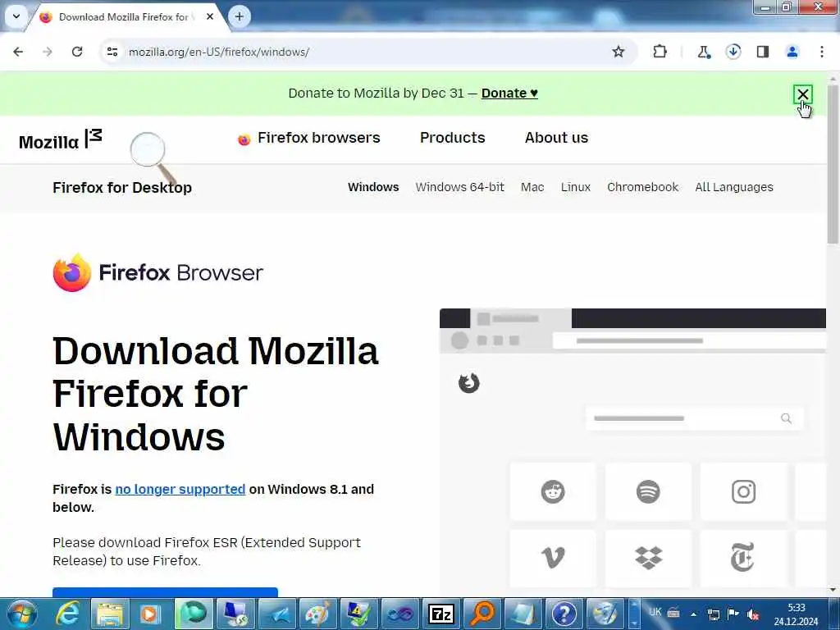The image size is (840, 630).
Task: Show hidden system tray icons
Action: click(x=693, y=614)
